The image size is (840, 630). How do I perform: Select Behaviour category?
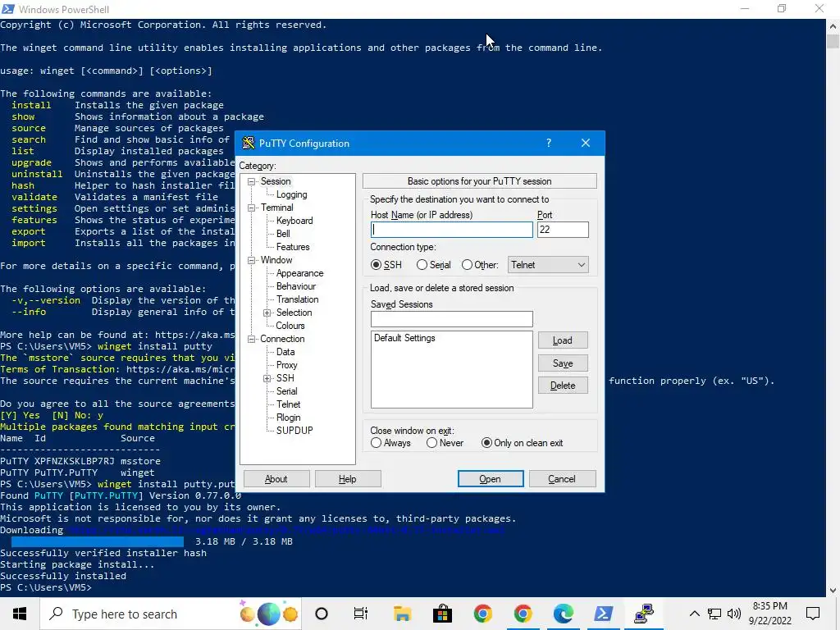[x=295, y=286]
